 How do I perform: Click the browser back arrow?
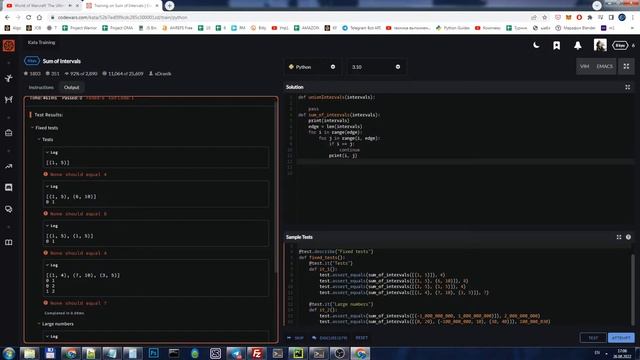7,18
